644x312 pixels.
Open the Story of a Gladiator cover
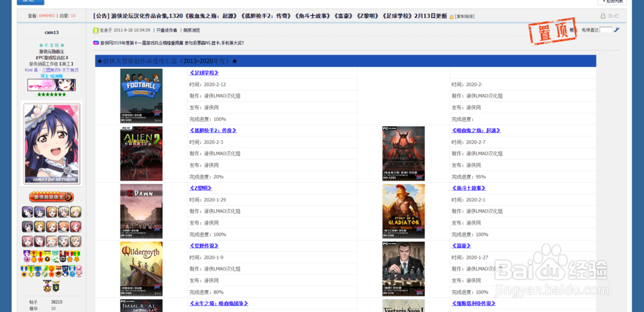(x=403, y=211)
